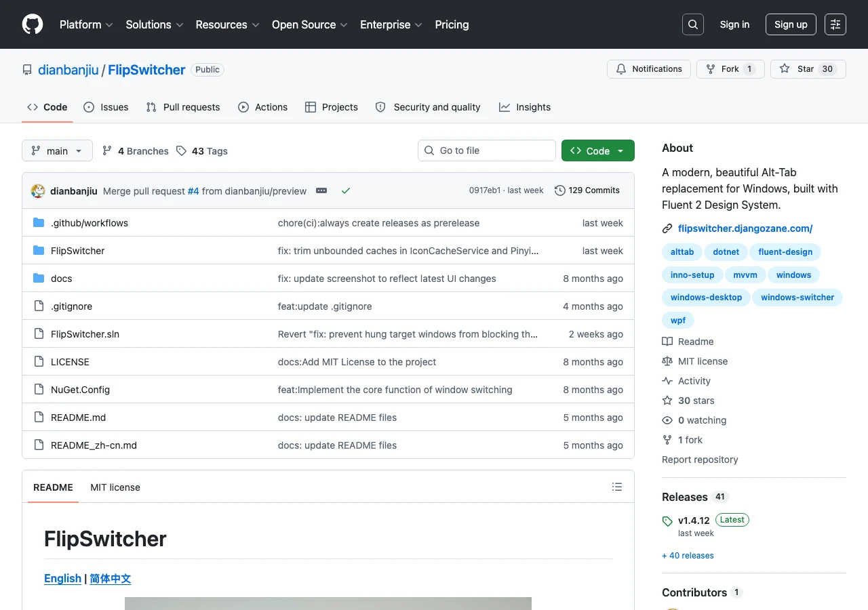The image size is (868, 610).
Task: Open commit hash 0917eb1
Action: (485, 190)
